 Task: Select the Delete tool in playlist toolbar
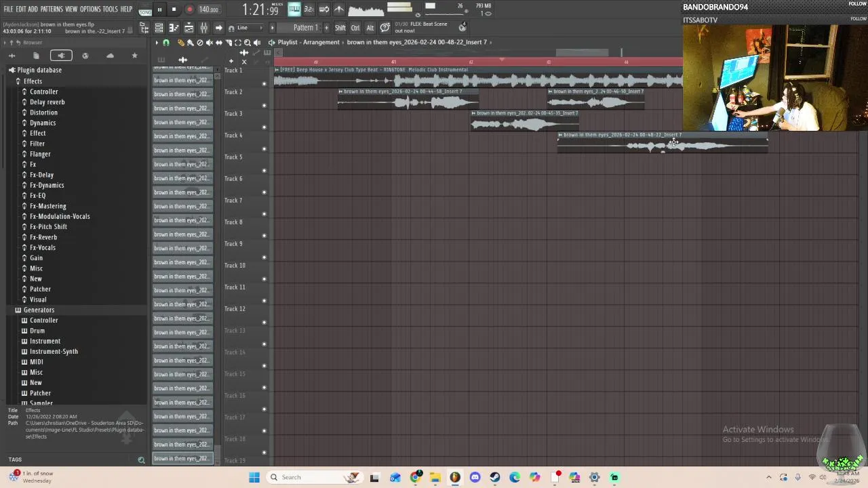[200, 43]
